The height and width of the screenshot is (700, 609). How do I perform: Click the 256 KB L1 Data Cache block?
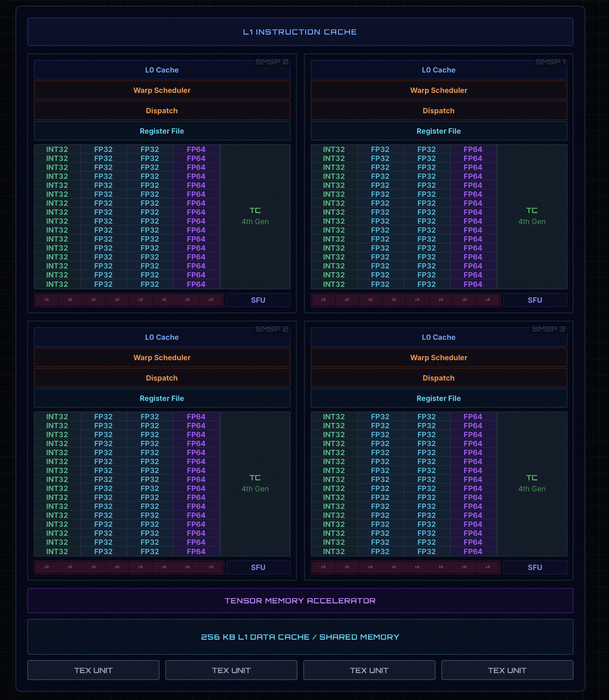(x=300, y=637)
